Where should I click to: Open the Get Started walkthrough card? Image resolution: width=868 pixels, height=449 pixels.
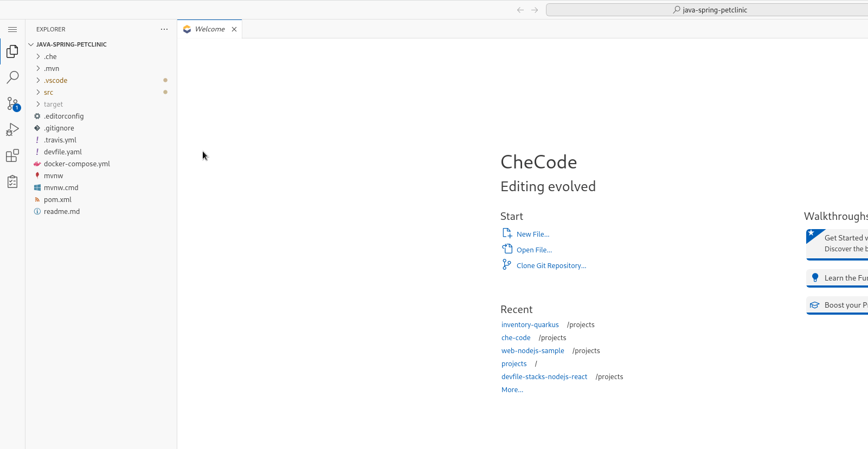pyautogui.click(x=837, y=244)
